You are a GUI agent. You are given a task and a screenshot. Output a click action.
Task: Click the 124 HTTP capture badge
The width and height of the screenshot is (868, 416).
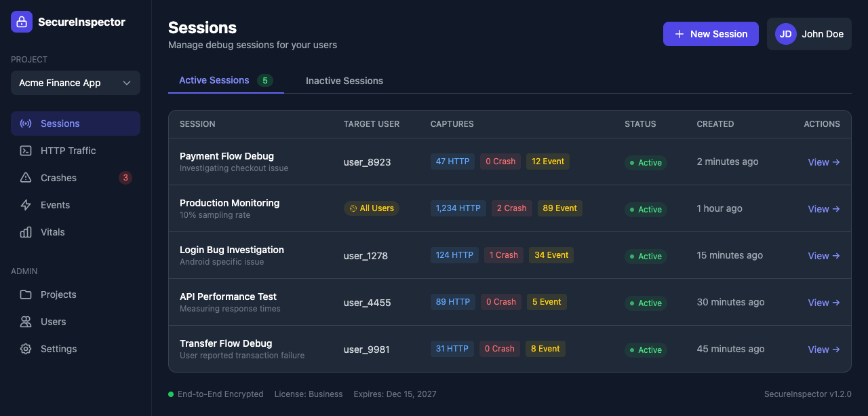pos(454,255)
